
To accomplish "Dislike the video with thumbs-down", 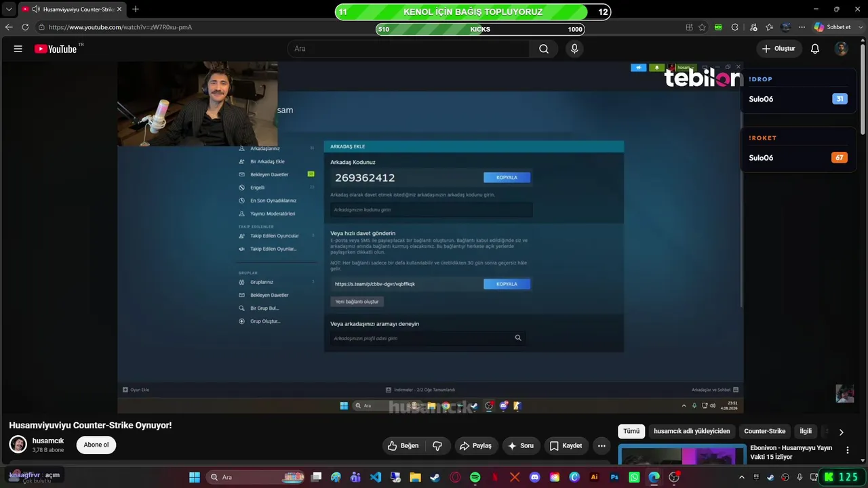I will (437, 445).
